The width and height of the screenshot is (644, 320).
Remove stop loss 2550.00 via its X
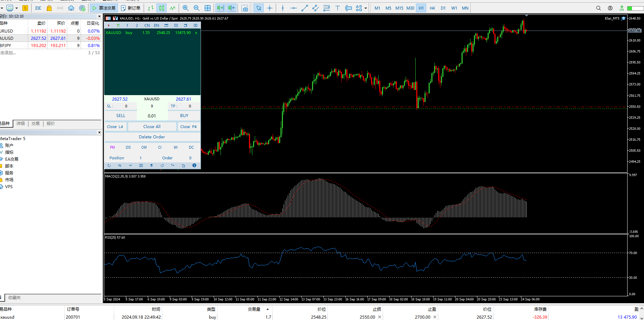coord(380,317)
